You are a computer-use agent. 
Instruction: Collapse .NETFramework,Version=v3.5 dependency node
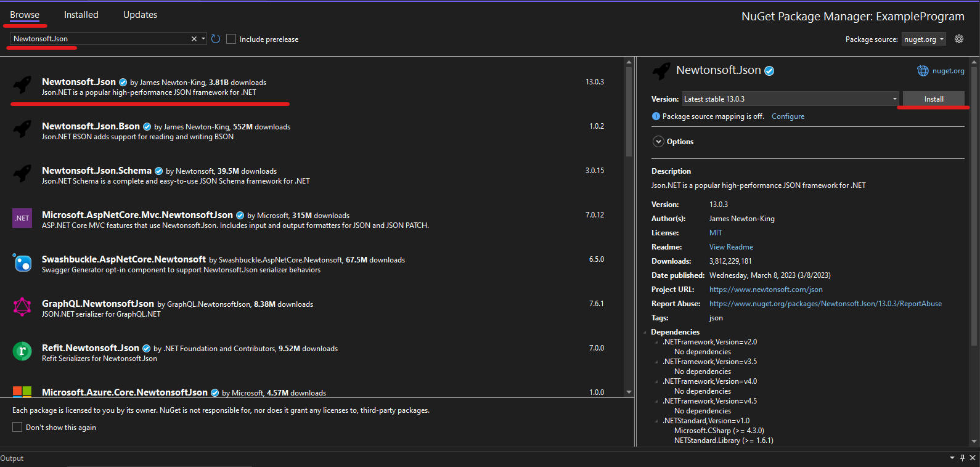point(656,362)
